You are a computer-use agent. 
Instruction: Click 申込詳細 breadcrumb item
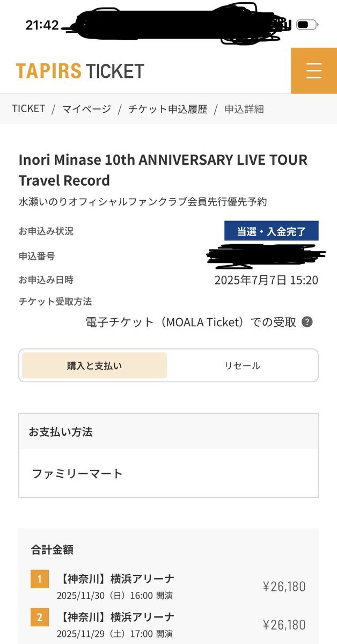tap(244, 109)
